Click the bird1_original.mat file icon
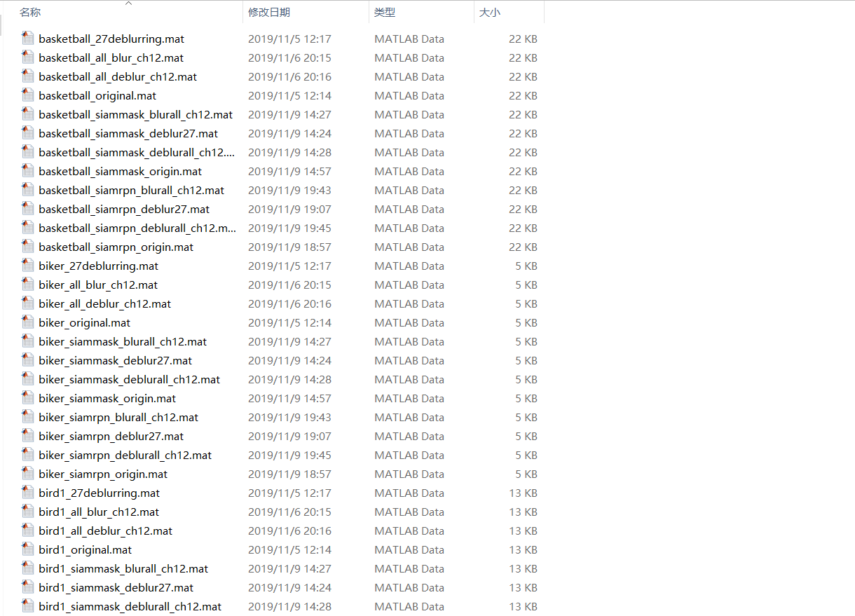 pos(27,549)
